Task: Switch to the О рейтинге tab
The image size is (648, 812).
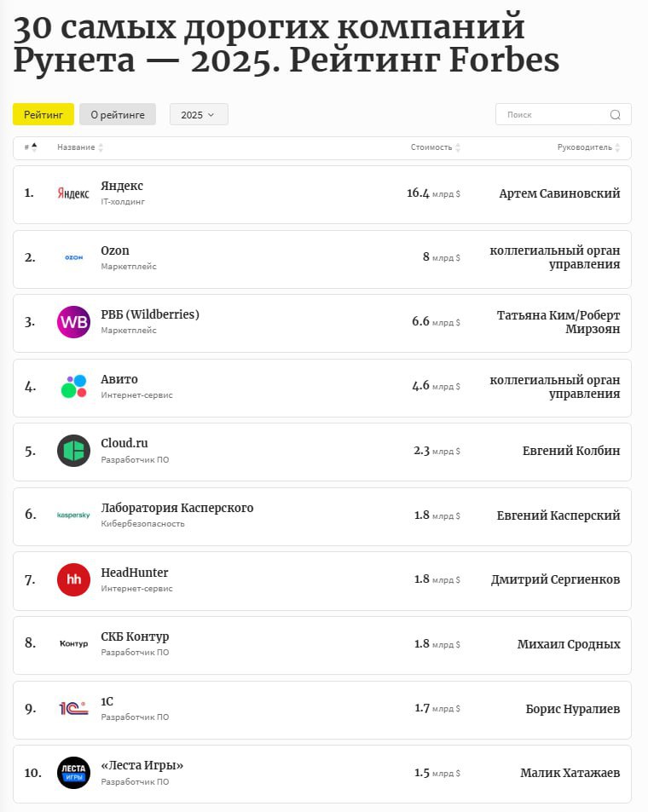Action: click(x=118, y=115)
